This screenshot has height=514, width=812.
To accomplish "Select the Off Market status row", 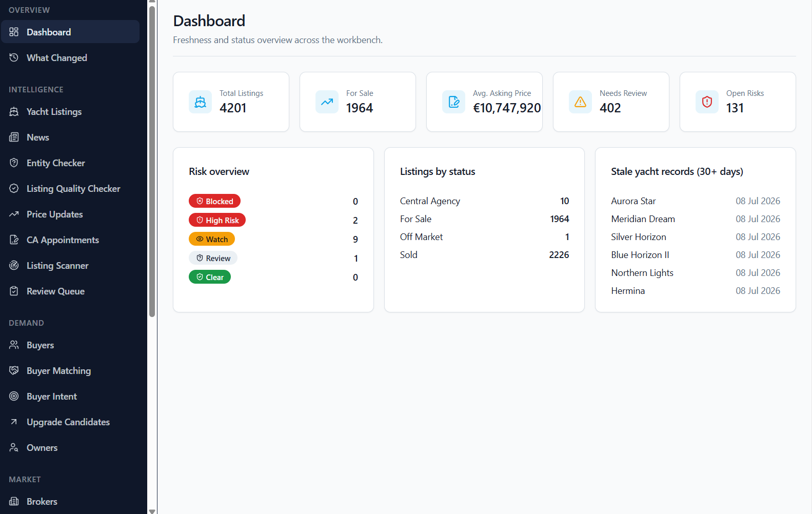I will (x=484, y=237).
